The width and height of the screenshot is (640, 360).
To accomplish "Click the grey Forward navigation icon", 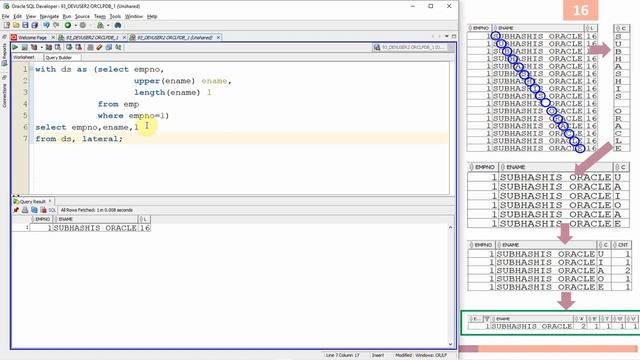I will [83, 25].
